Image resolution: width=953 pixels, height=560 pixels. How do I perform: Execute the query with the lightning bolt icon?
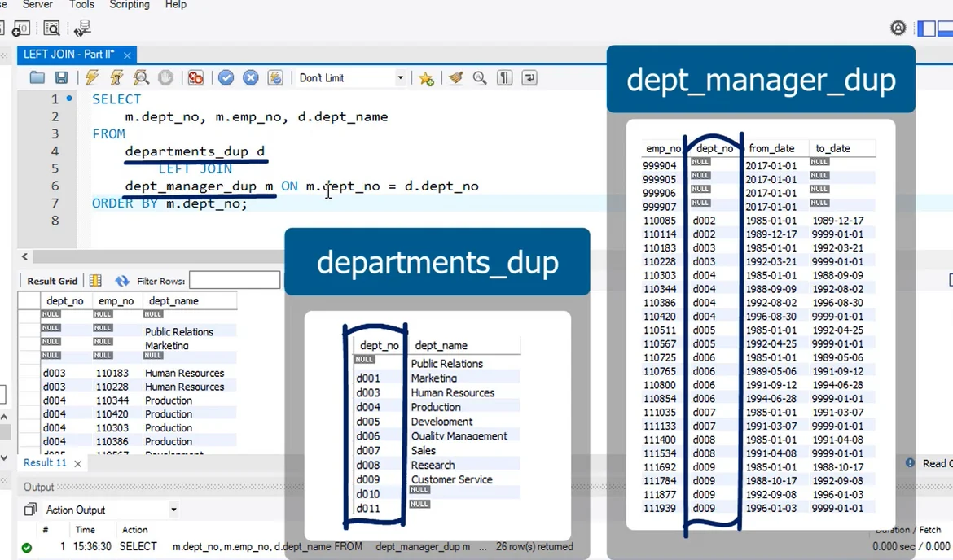point(92,78)
